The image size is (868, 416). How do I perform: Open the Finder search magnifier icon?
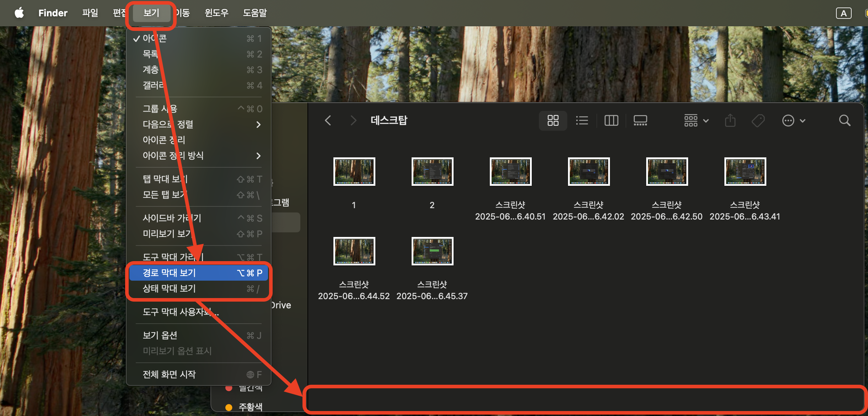845,120
